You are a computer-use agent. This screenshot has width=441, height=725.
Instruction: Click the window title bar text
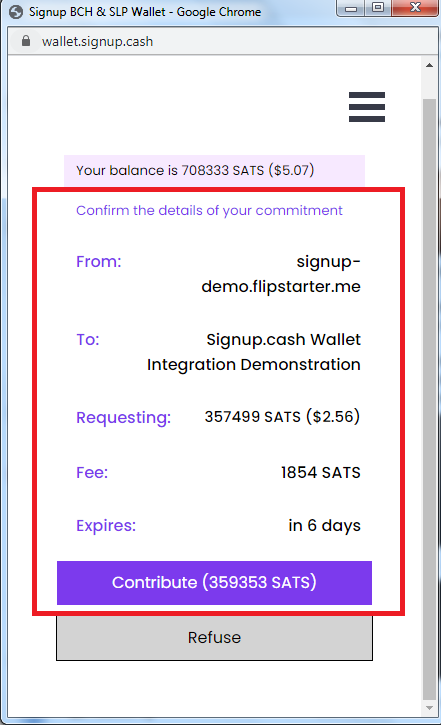tap(145, 12)
